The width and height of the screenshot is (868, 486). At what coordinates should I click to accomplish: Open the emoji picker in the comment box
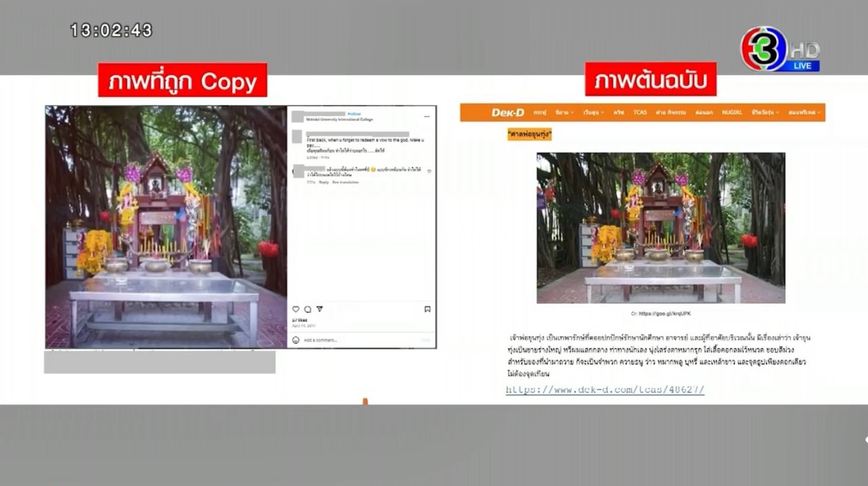tap(296, 338)
